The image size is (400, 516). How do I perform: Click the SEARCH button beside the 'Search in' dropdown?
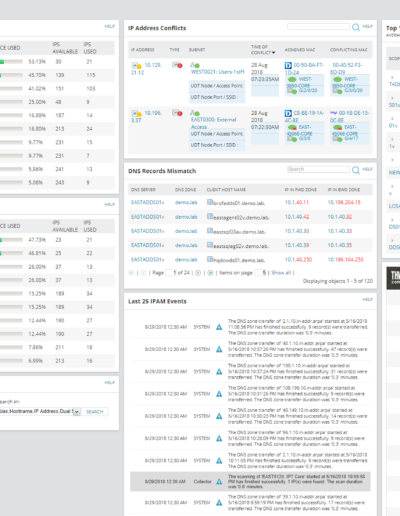[x=95, y=412]
